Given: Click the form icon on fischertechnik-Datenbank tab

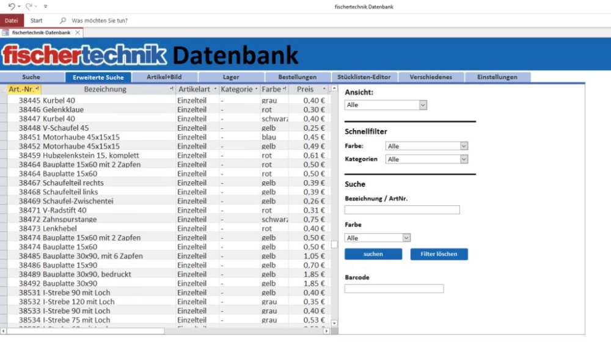Looking at the screenshot, I should coord(5,33).
